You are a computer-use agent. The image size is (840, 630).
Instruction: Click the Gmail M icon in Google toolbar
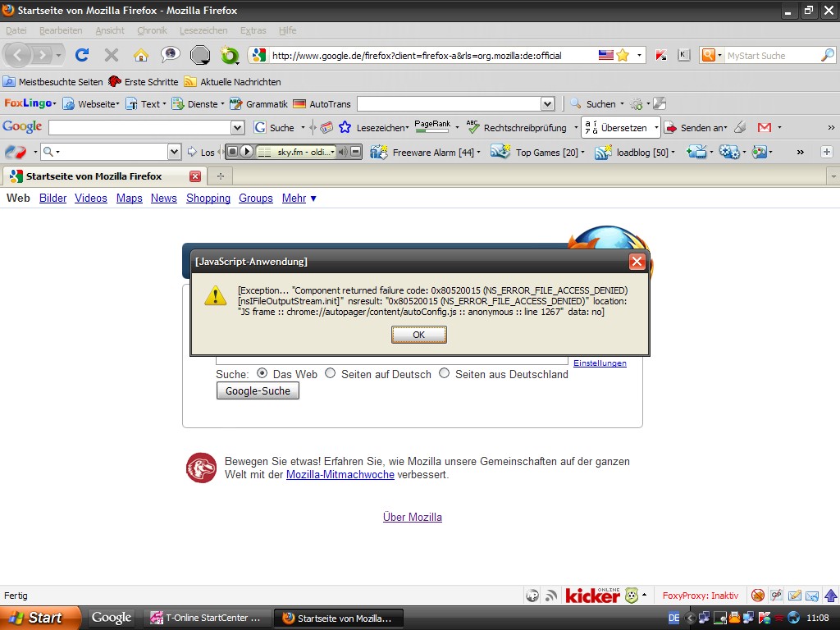pyautogui.click(x=765, y=127)
